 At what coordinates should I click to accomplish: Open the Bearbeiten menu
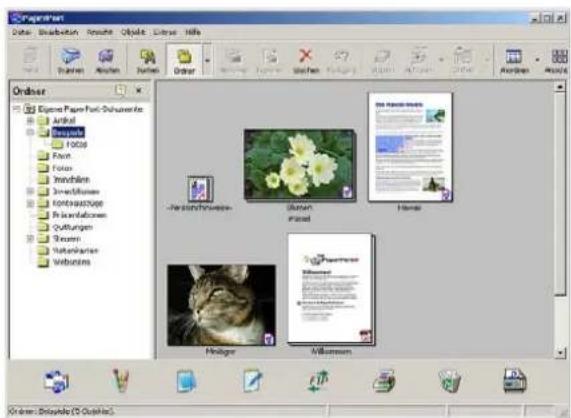coord(58,32)
